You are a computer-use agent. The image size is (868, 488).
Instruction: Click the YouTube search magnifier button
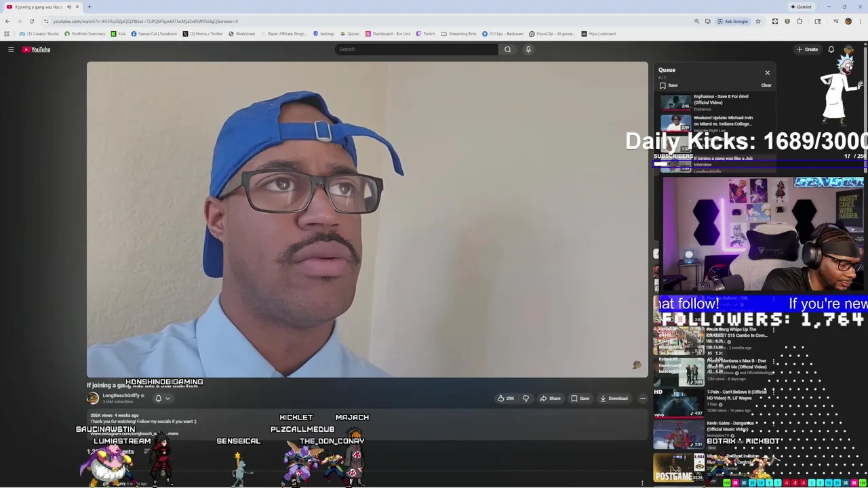point(507,49)
